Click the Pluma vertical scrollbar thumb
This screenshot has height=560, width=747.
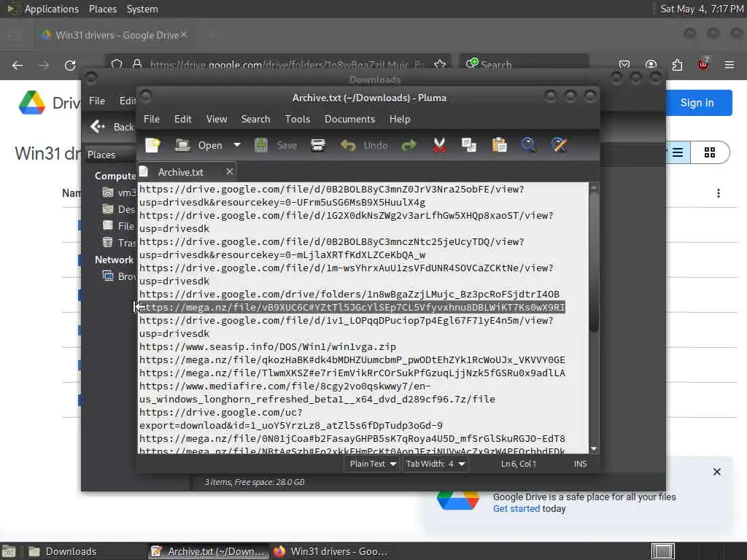pos(594,261)
